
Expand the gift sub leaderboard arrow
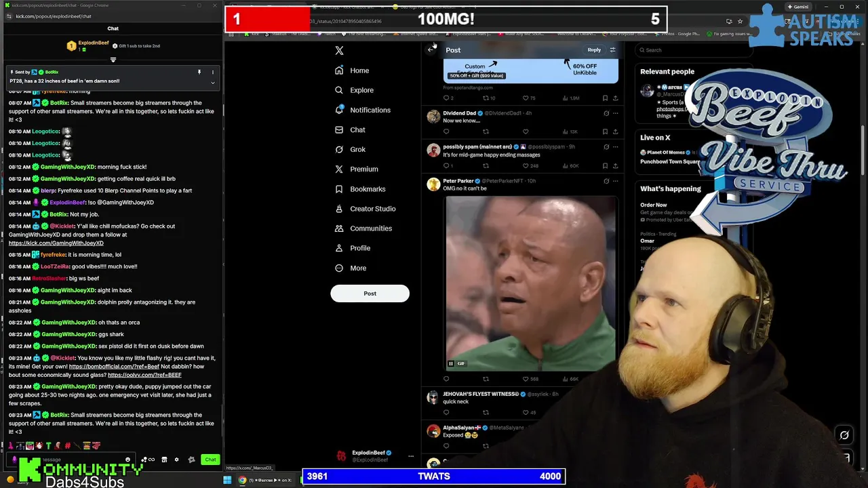tap(113, 60)
